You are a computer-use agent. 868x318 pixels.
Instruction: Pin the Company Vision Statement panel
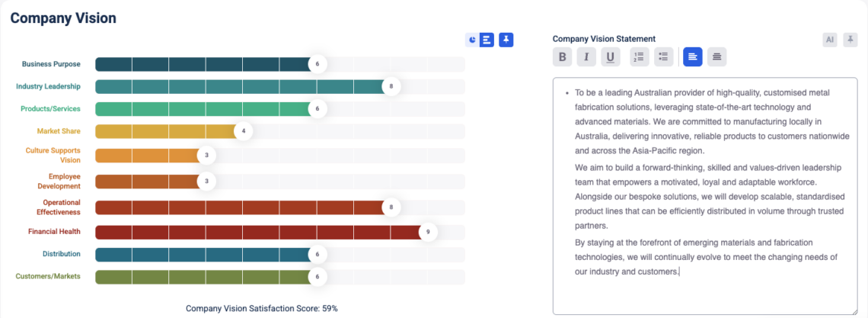click(850, 40)
